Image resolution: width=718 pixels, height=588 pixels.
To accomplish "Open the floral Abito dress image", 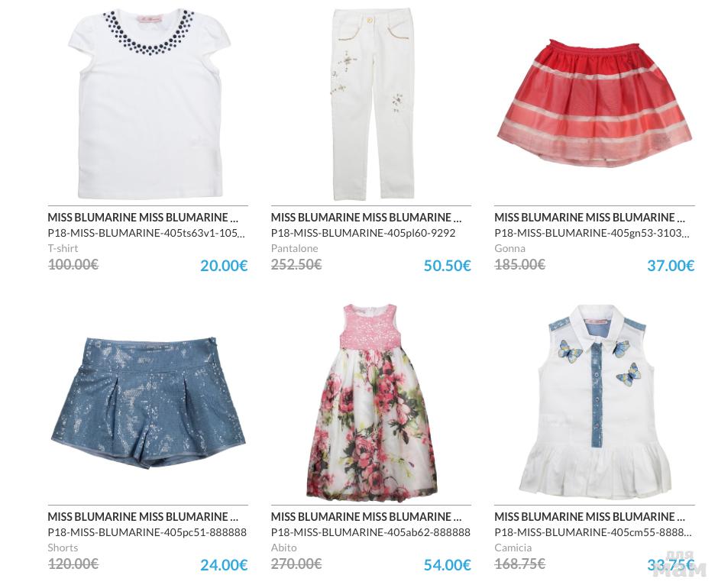I will 371,402.
